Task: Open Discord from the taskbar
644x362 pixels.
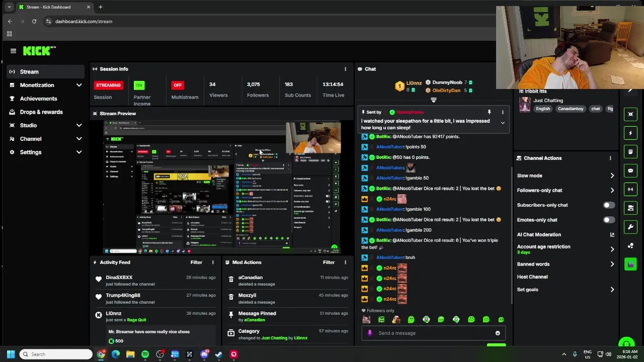Action: point(204,354)
